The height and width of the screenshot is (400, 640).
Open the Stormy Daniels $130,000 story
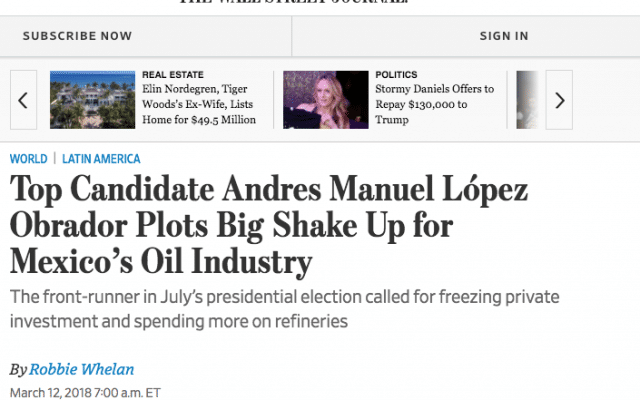[x=435, y=104]
